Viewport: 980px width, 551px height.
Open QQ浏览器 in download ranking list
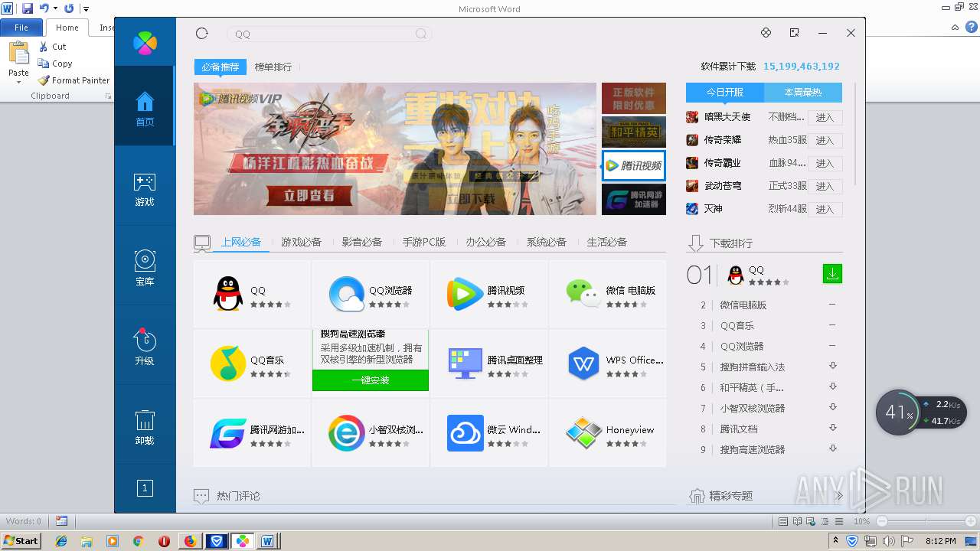[x=742, y=346]
